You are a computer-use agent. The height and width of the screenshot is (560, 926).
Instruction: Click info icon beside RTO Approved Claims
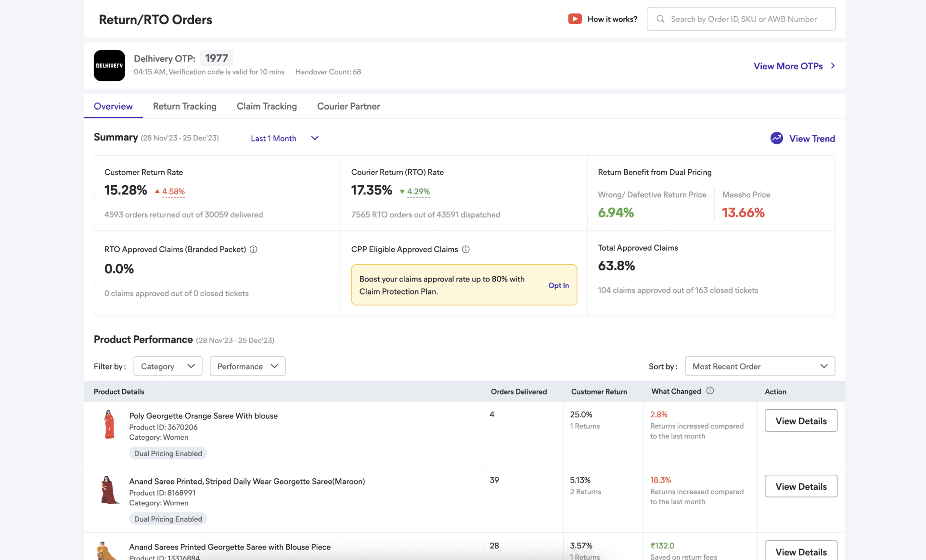click(x=254, y=249)
